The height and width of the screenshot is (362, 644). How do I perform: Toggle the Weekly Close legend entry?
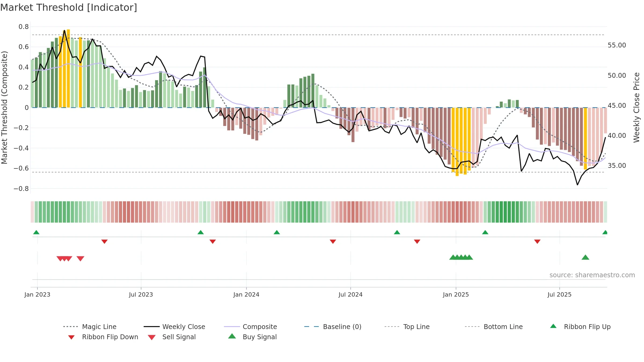point(174,327)
